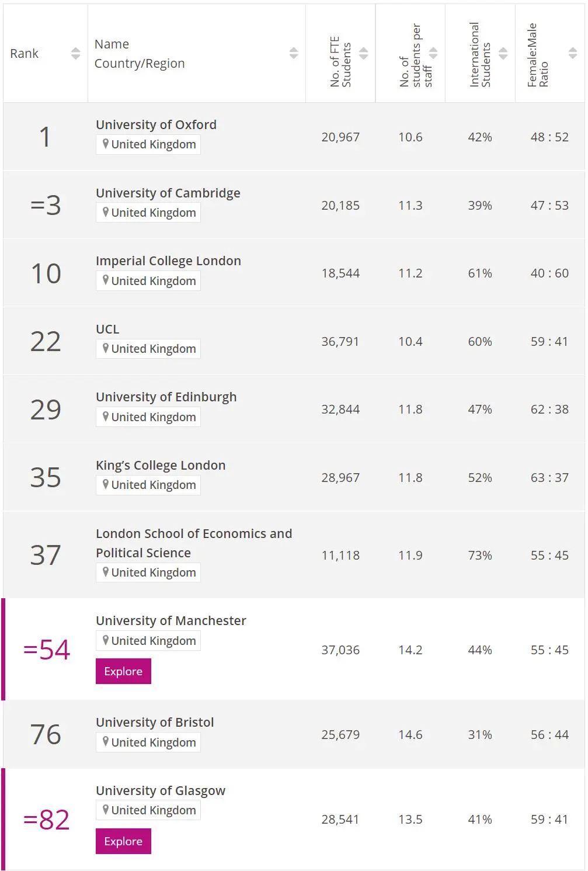Open University of Cambridge link
This screenshot has width=588, height=871.
tap(168, 193)
